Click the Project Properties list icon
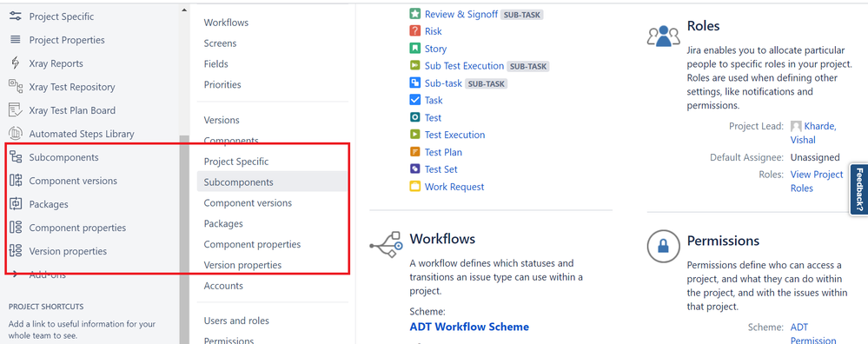This screenshot has width=868, height=344. [16, 40]
